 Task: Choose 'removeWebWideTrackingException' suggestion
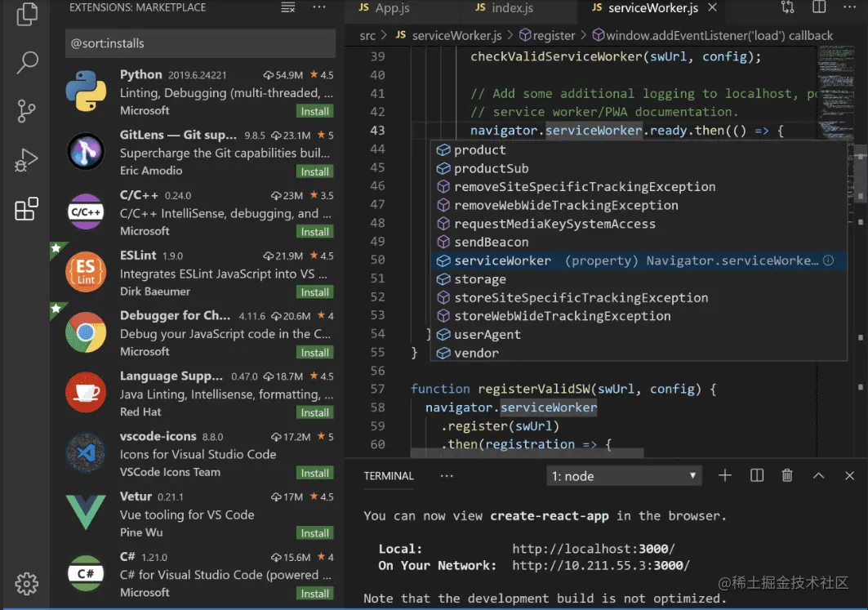coord(639,205)
